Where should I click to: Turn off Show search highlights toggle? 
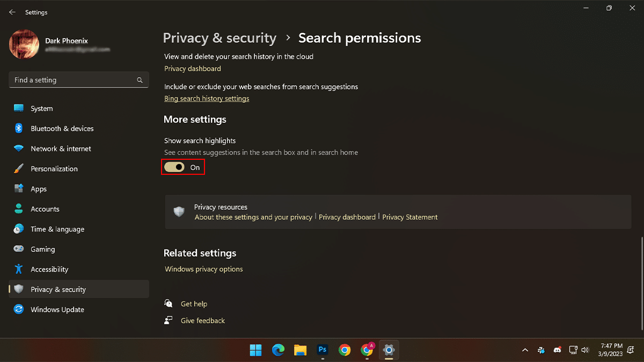point(174,167)
